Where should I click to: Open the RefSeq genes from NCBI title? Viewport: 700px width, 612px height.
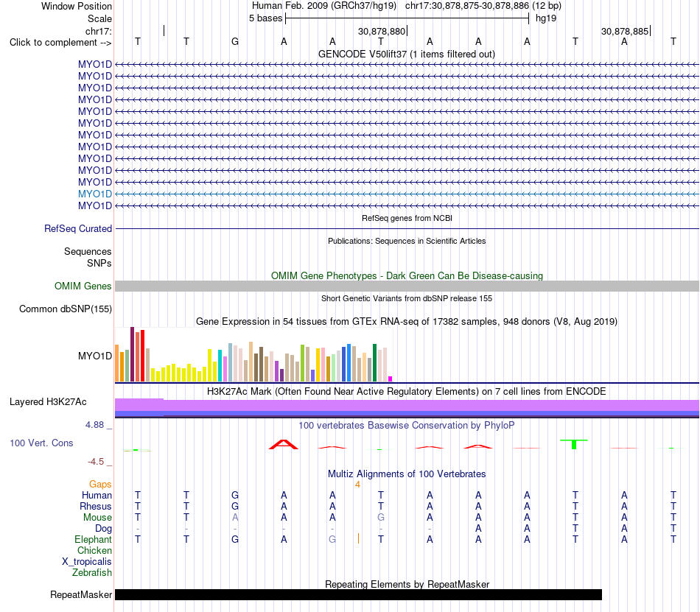coord(407,218)
